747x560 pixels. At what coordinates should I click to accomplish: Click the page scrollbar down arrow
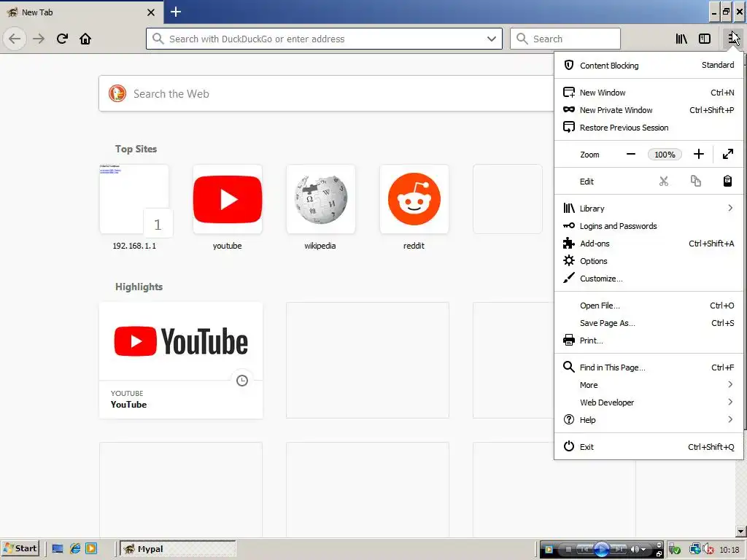click(x=741, y=531)
